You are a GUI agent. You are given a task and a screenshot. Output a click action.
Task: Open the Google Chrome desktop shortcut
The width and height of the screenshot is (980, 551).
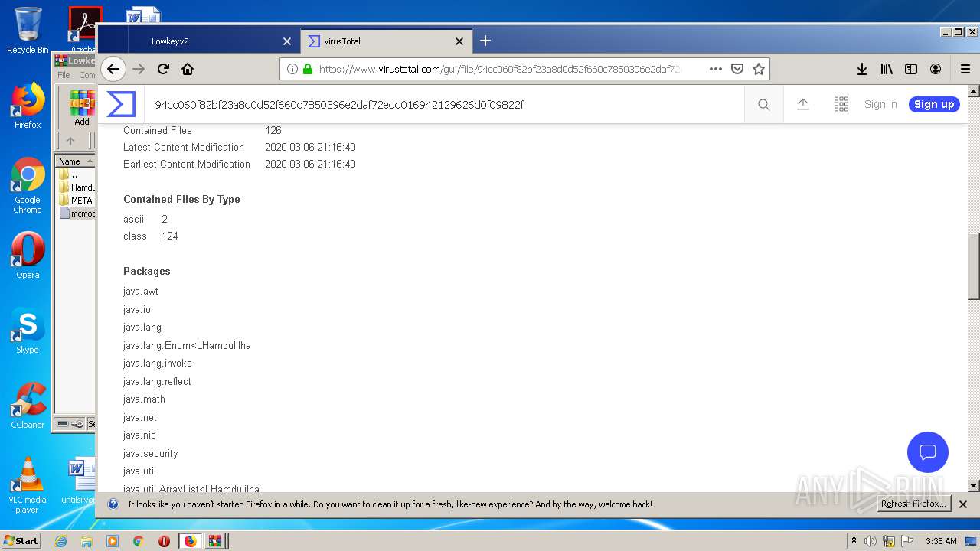pyautogui.click(x=28, y=186)
